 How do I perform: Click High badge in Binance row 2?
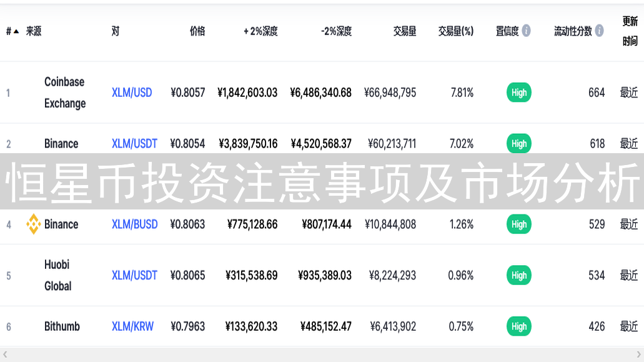[x=518, y=144]
